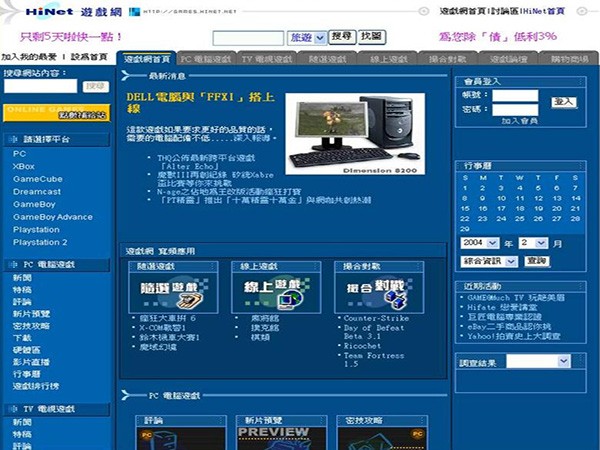Select day 29 in the calendar

465,229
